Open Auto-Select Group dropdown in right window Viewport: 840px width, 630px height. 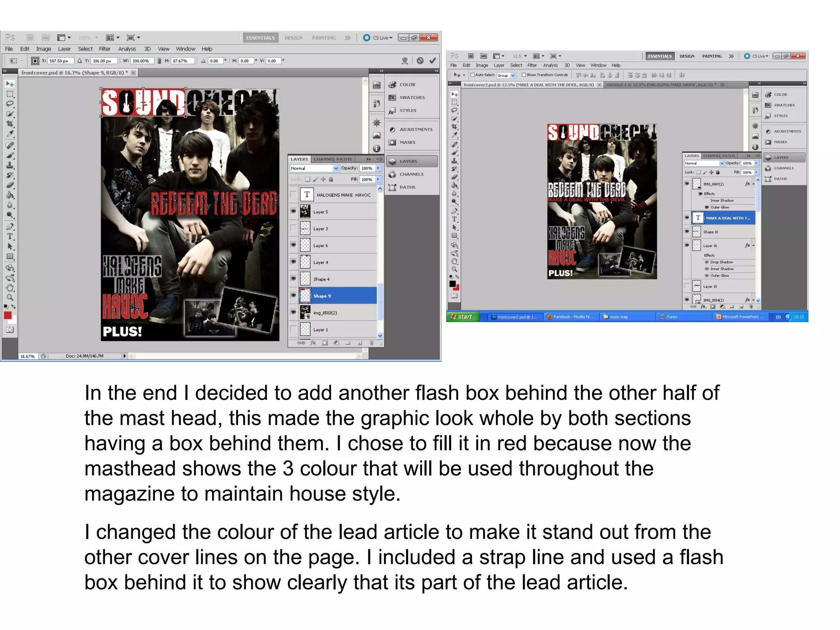[506, 75]
